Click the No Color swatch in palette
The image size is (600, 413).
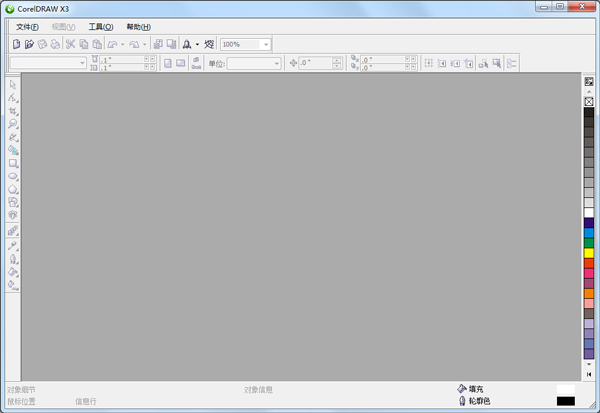589,102
